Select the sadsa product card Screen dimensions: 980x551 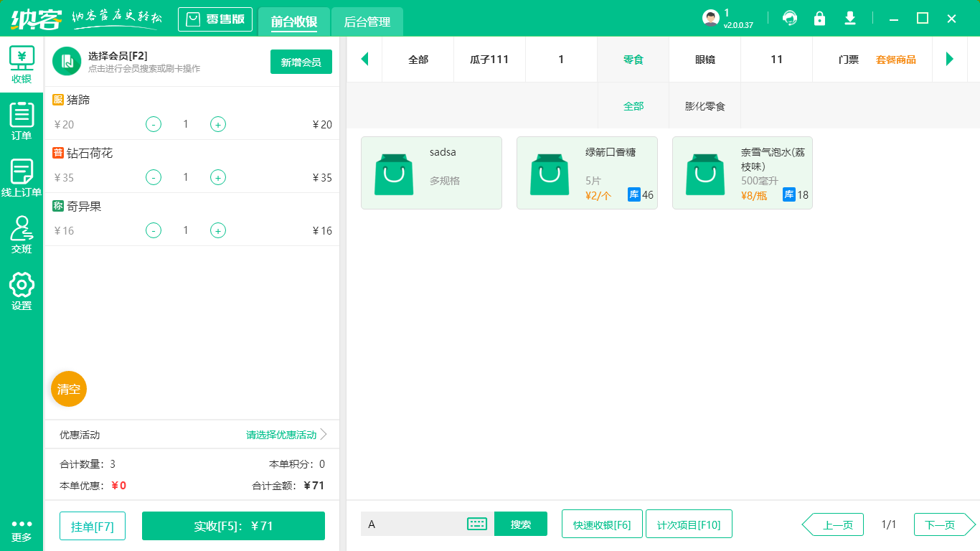(431, 172)
